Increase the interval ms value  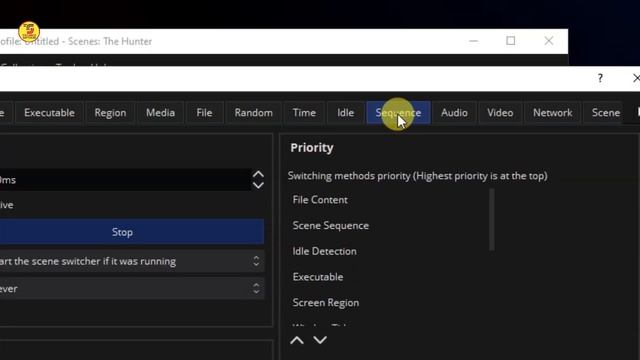(x=258, y=174)
